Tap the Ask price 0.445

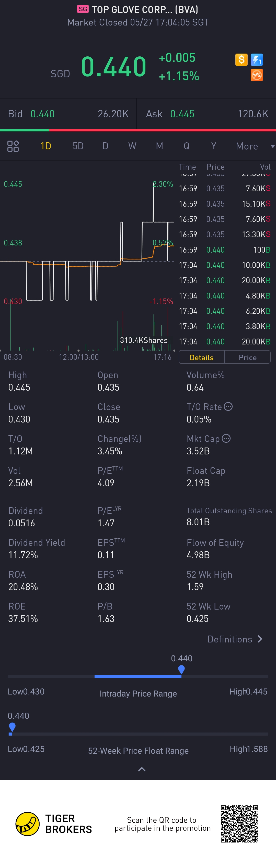[x=182, y=114]
